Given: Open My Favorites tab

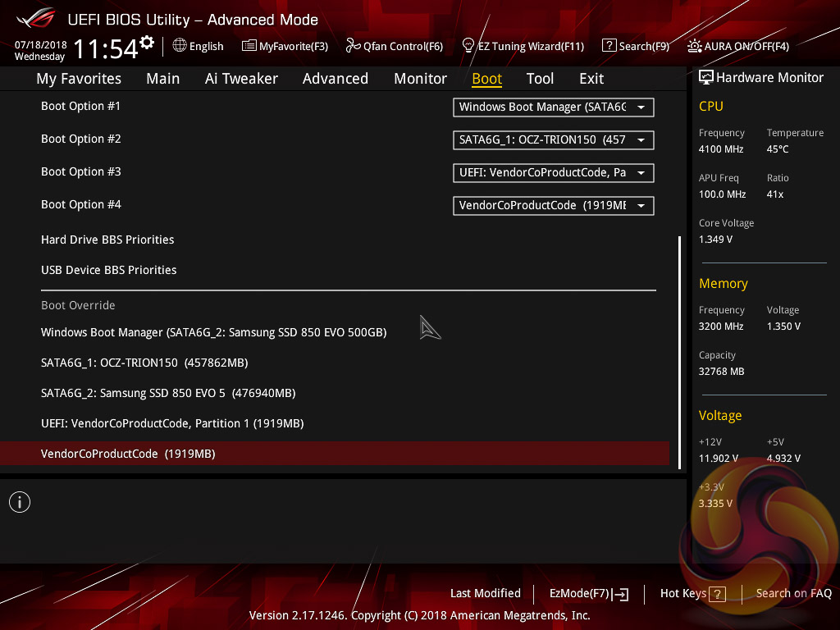Looking at the screenshot, I should point(79,79).
